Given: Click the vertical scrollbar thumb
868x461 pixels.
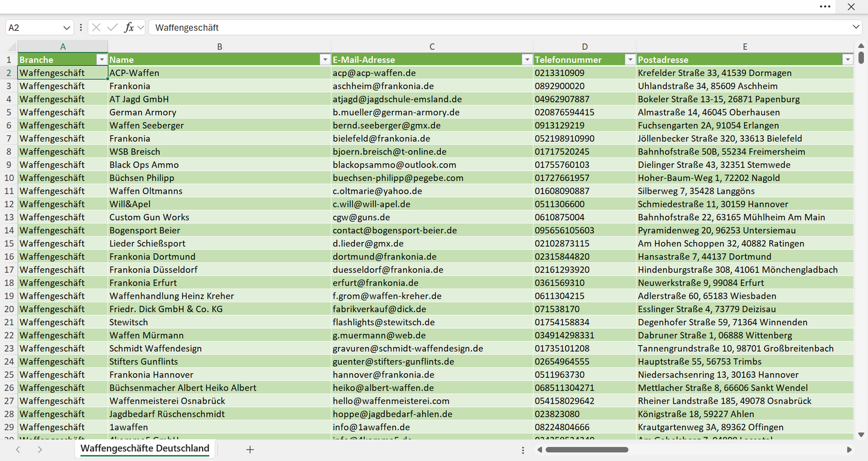Looking at the screenshot, I should pos(861,58).
